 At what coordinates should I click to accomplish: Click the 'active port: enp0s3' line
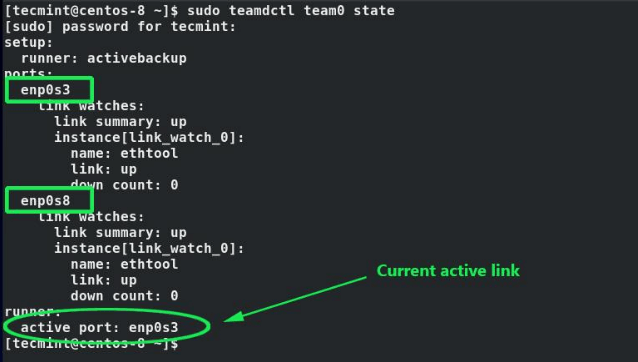point(100,327)
